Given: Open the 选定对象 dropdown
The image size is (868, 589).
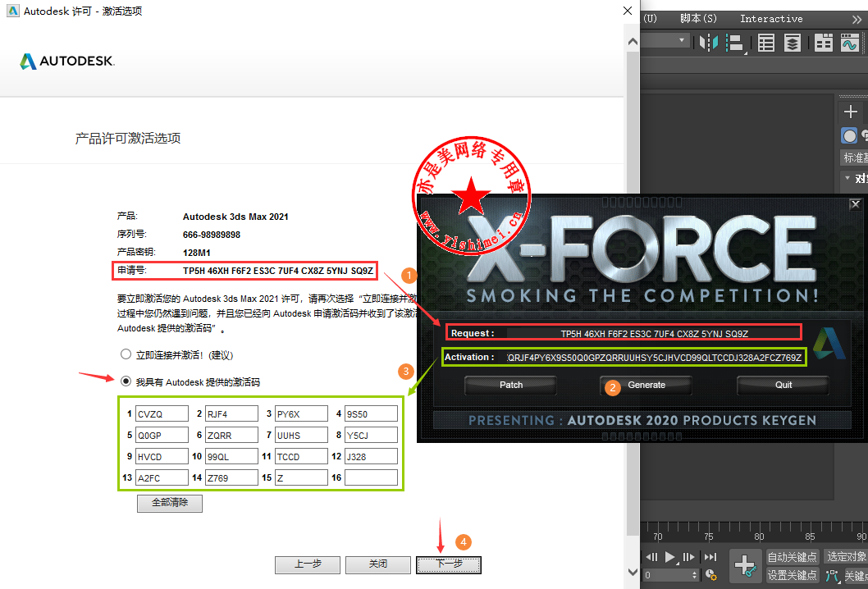Looking at the screenshot, I should 845,557.
